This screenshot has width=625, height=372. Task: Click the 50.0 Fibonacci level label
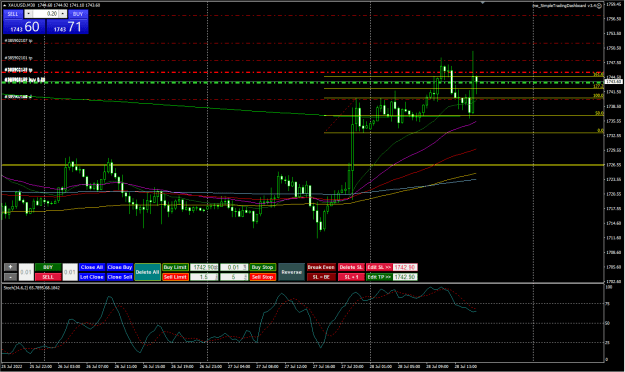point(599,113)
